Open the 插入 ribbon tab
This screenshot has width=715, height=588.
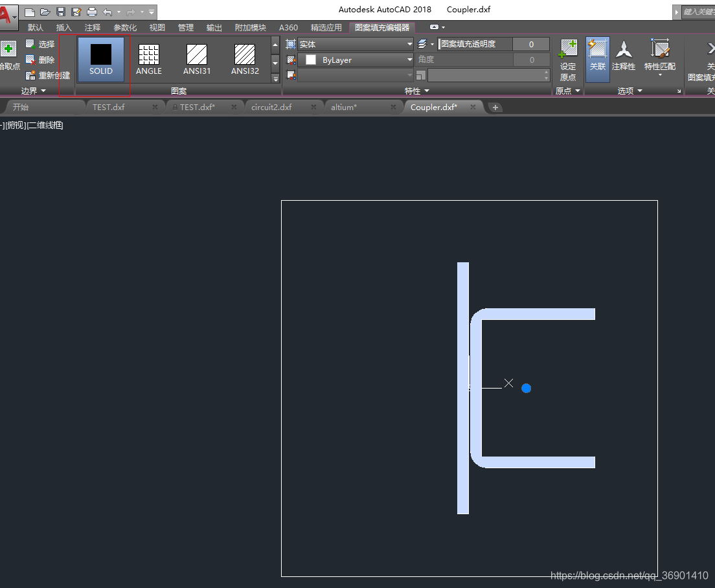tap(64, 28)
